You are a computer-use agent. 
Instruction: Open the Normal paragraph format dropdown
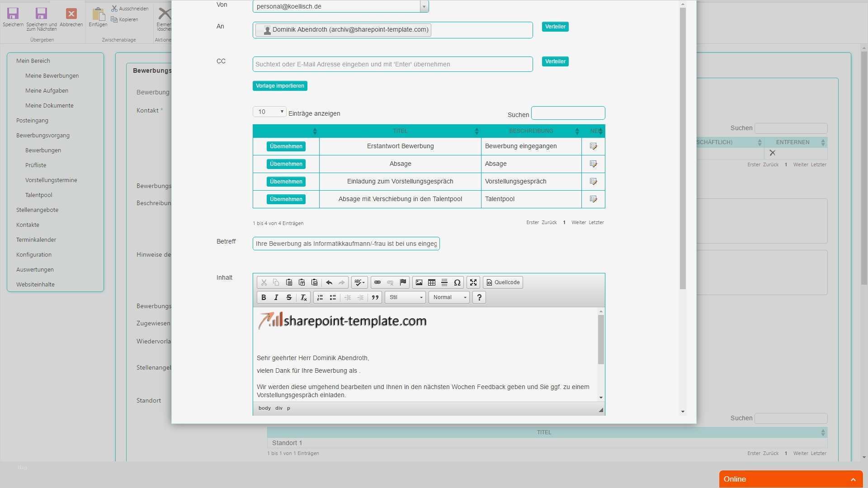[449, 297]
